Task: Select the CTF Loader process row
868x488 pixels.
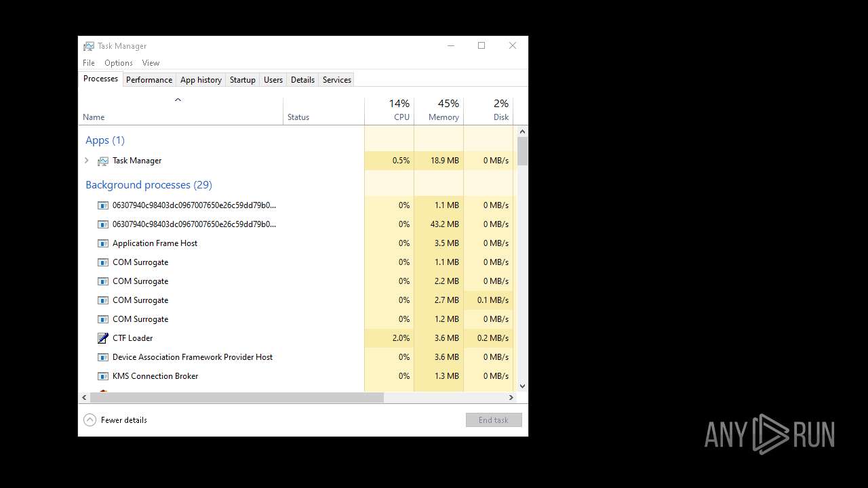Action: (296, 338)
